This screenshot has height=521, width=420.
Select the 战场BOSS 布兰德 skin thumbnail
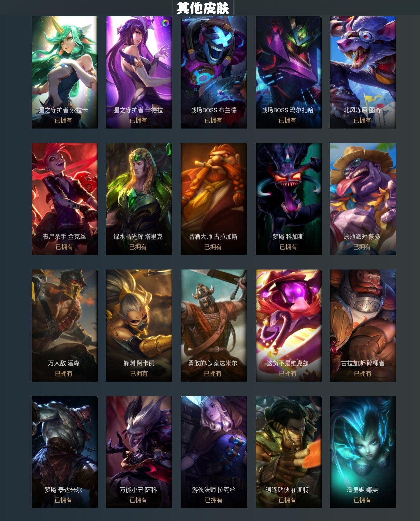point(214,72)
